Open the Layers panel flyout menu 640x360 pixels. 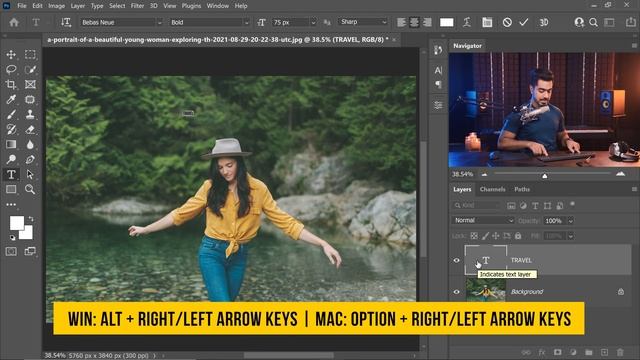634,189
